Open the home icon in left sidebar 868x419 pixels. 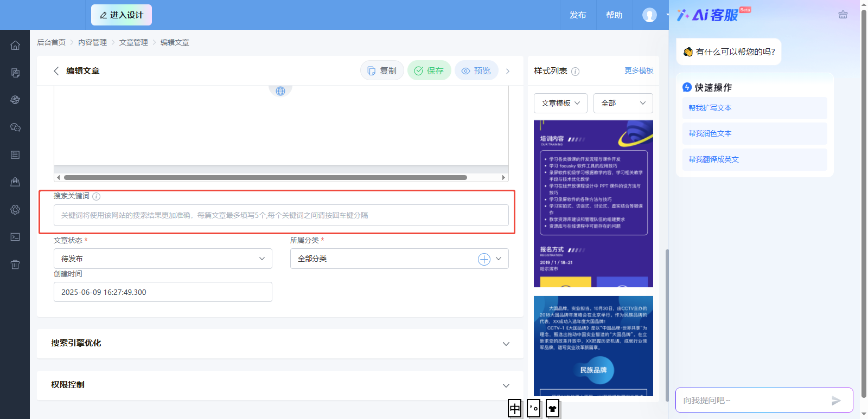point(15,46)
